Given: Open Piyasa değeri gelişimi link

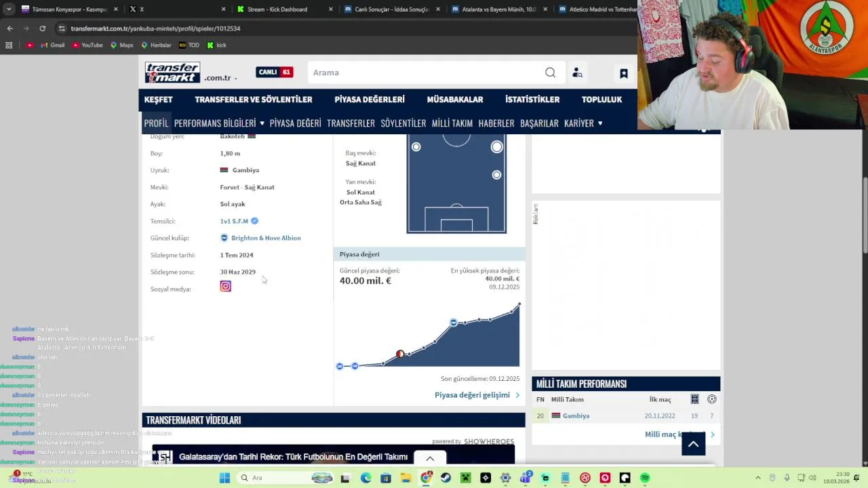Looking at the screenshot, I should (477, 395).
